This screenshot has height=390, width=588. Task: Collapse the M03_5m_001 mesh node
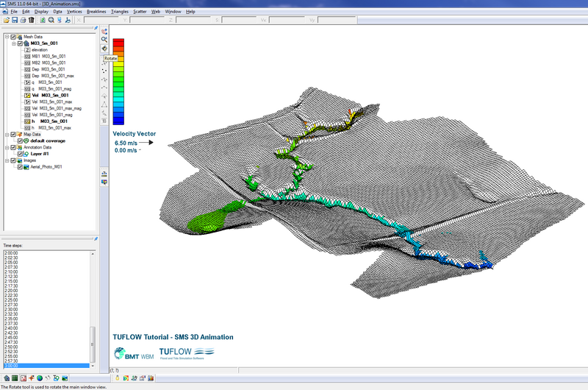[13, 43]
